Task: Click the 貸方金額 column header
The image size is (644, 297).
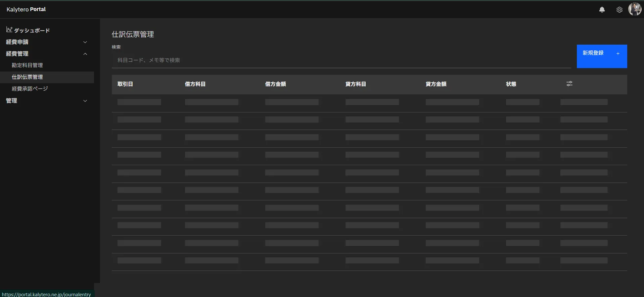Action: (x=436, y=84)
